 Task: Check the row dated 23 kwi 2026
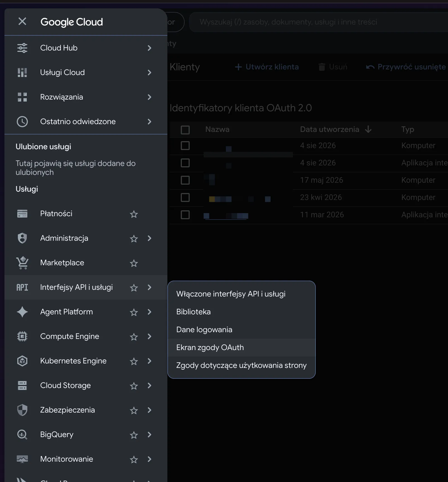click(185, 197)
